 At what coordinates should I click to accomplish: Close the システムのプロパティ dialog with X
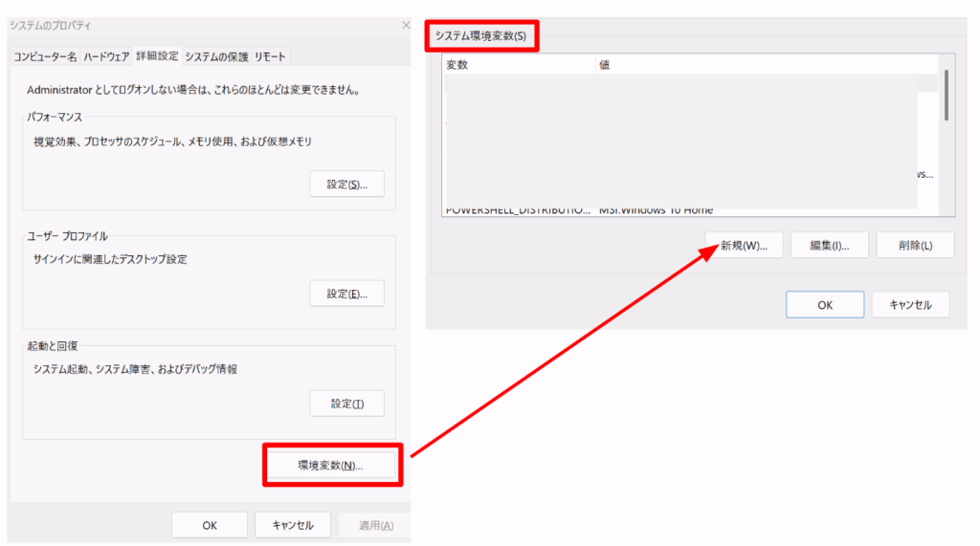point(406,25)
